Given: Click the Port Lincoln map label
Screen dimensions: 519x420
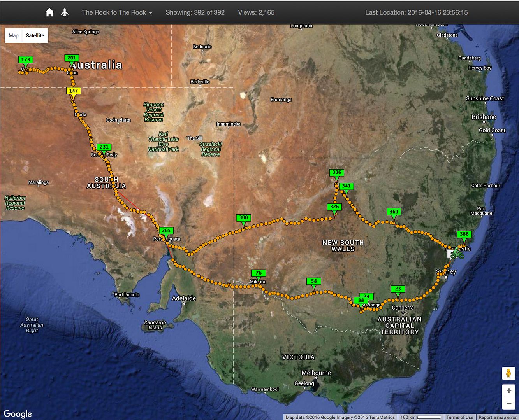Looking at the screenshot, I should [x=127, y=294].
